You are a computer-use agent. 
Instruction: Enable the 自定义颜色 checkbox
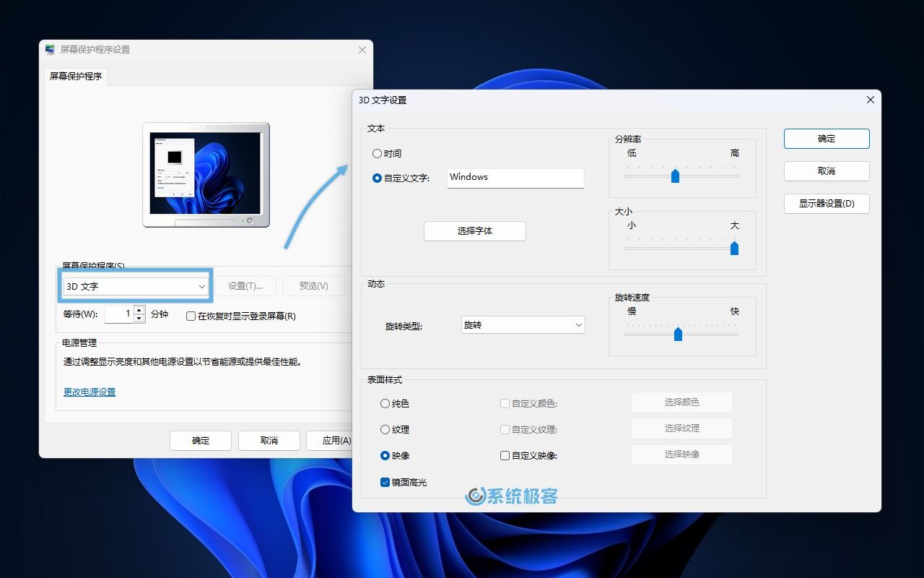point(504,403)
